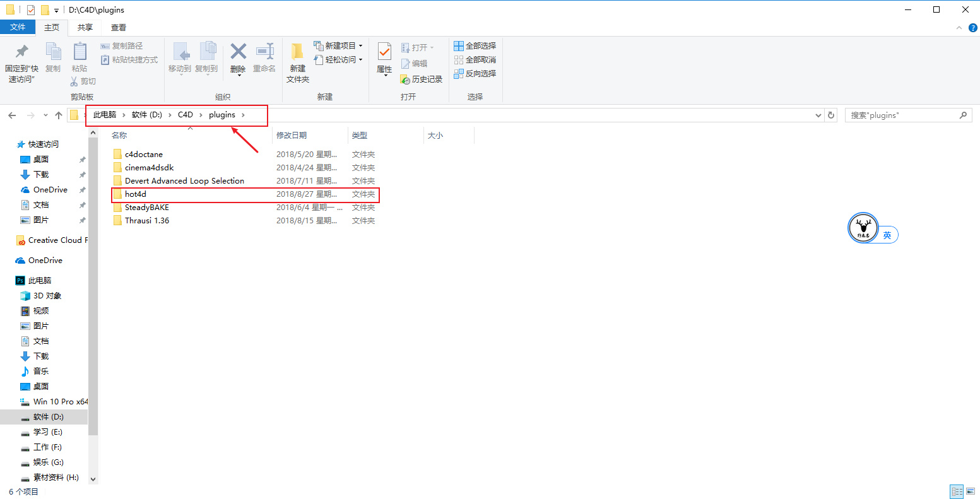Switch to the Home (主页) tab
The height and width of the screenshot is (499, 980).
[52, 28]
